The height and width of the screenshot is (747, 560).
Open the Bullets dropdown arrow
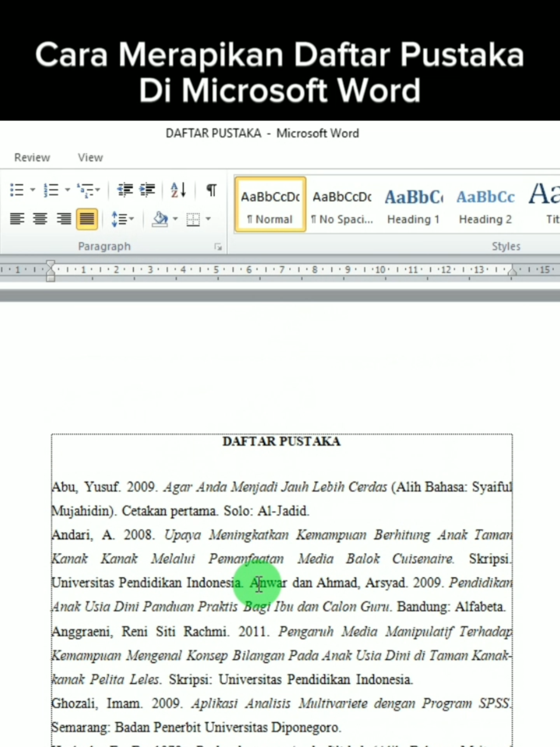(33, 190)
